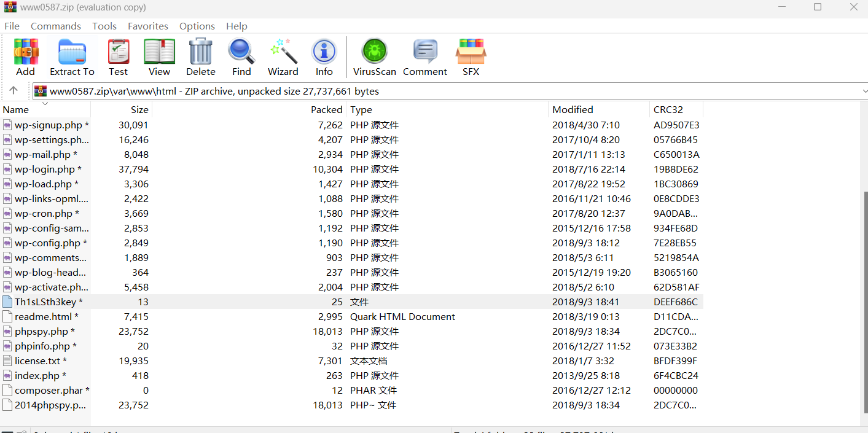Click PHAR 文件 type cell

tap(373, 390)
